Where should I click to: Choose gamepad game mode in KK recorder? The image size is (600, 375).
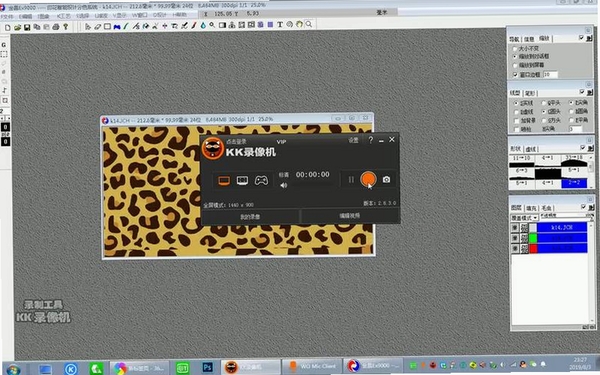coord(261,180)
